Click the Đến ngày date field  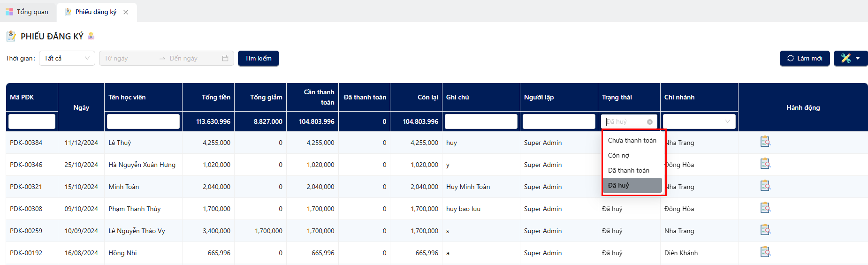tap(193, 58)
